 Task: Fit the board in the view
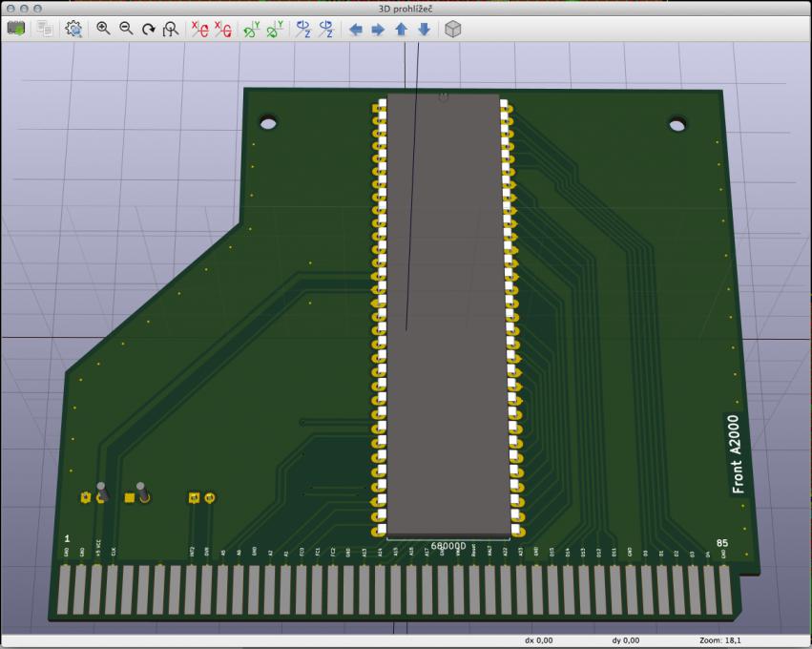[x=171, y=29]
